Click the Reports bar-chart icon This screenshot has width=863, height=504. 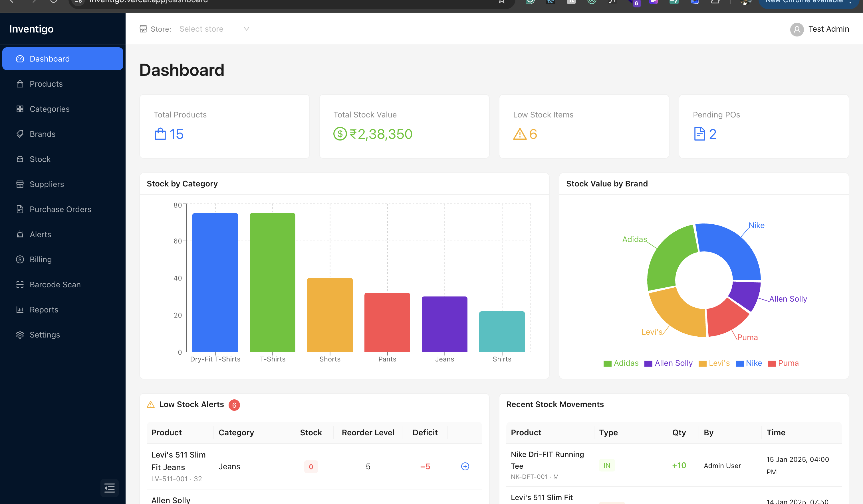20,309
